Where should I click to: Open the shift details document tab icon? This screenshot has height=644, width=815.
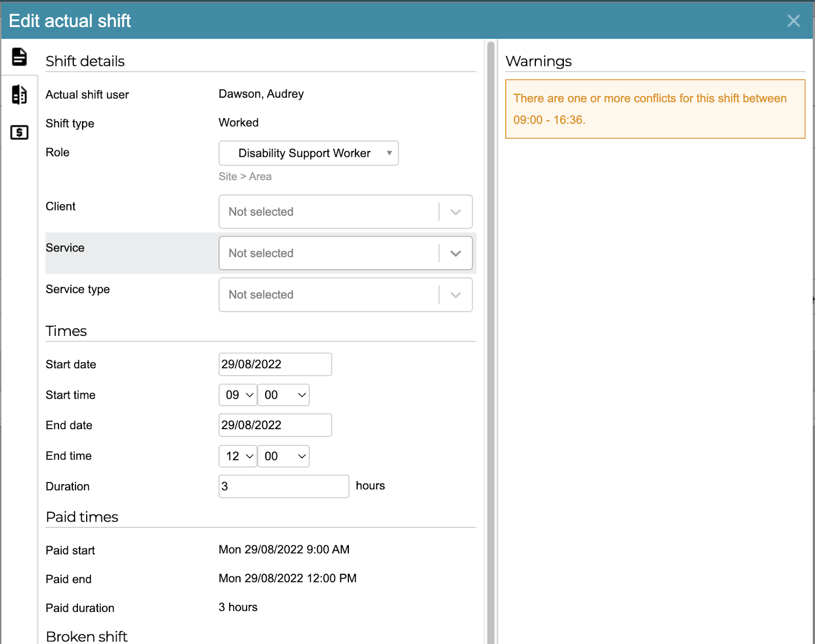pos(19,57)
